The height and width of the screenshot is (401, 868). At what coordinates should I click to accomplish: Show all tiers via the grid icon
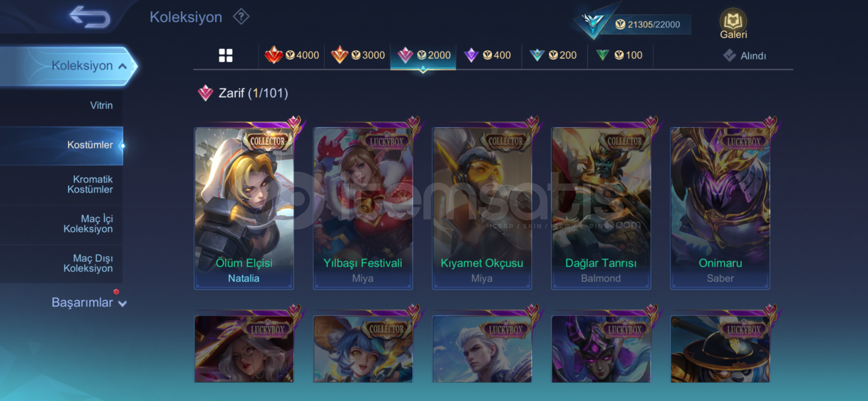225,55
